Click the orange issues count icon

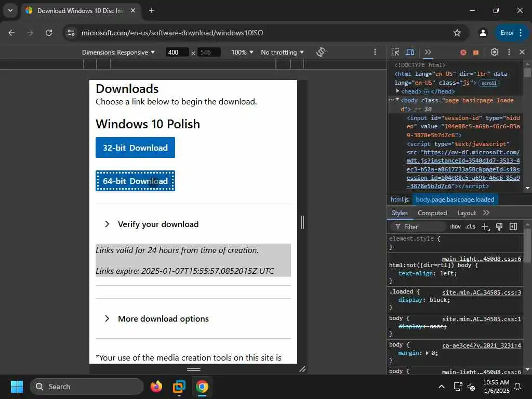coord(476,52)
